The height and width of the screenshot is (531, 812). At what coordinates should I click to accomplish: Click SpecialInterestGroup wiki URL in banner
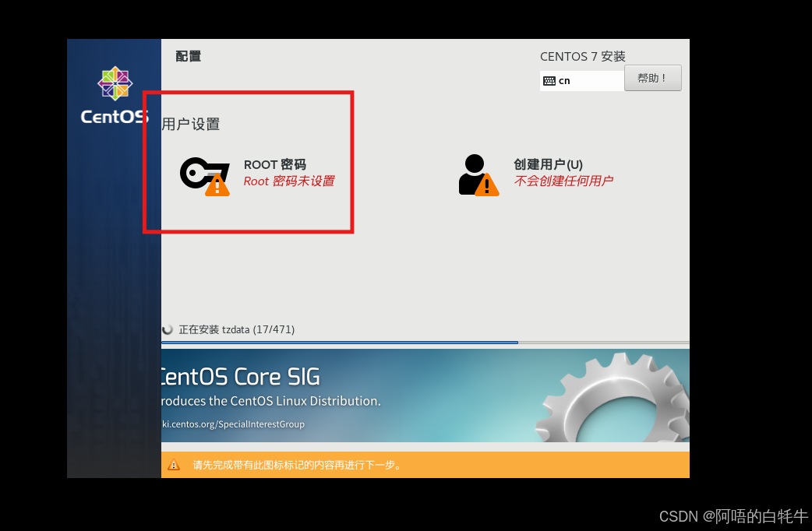pyautogui.click(x=233, y=424)
